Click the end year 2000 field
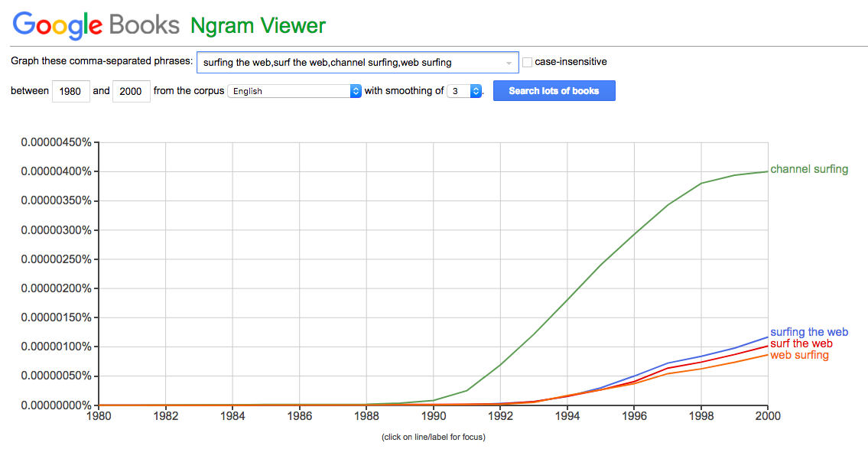This screenshot has width=868, height=459. click(132, 91)
